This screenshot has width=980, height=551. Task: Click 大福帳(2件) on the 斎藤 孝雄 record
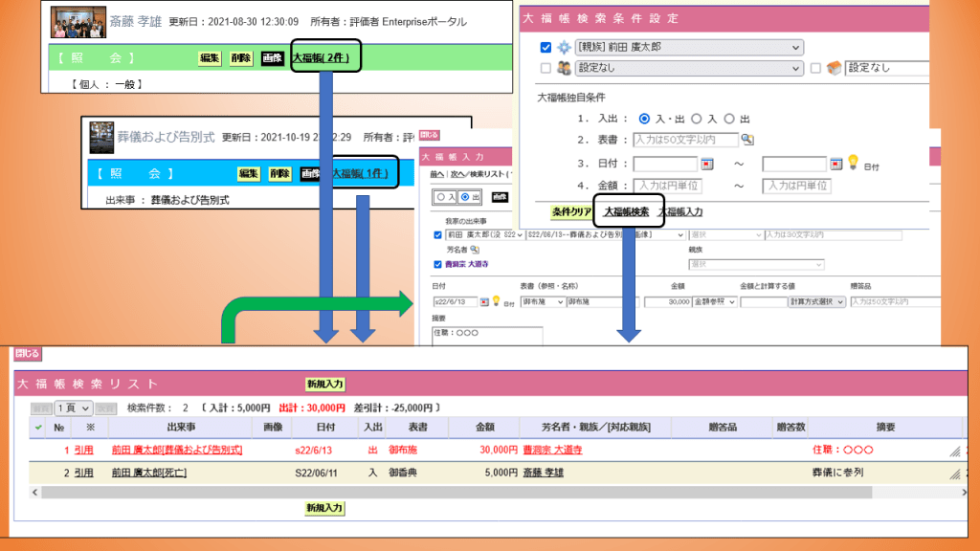[325, 58]
